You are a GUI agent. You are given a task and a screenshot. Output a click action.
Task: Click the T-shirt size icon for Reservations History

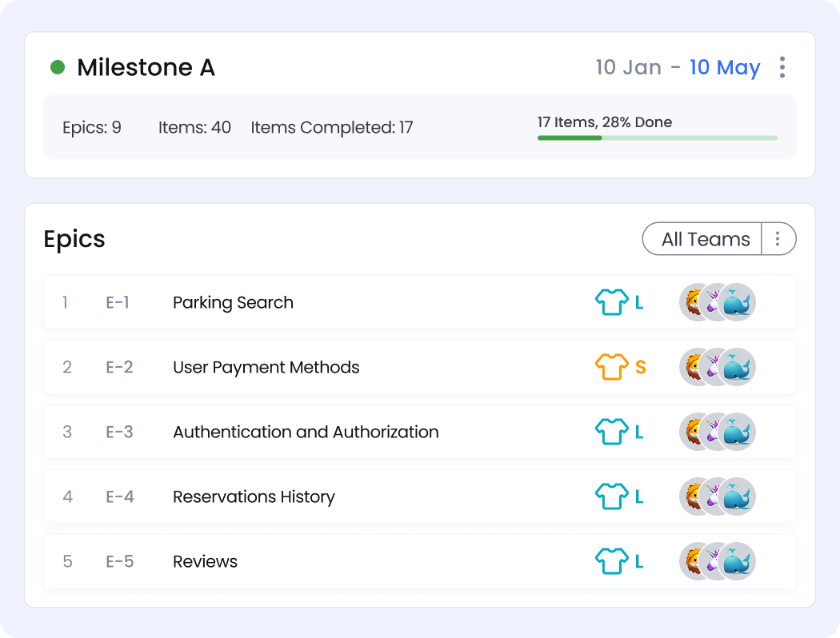pyautogui.click(x=612, y=496)
